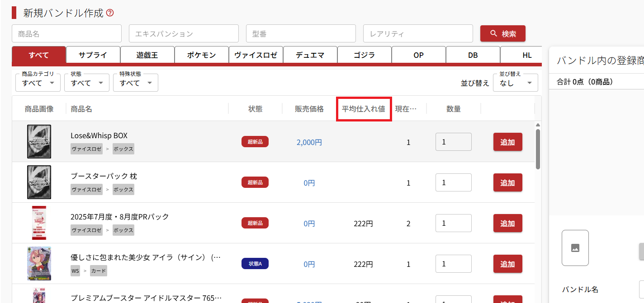
Task: Switch to the ポケモン tab
Action: (201, 55)
